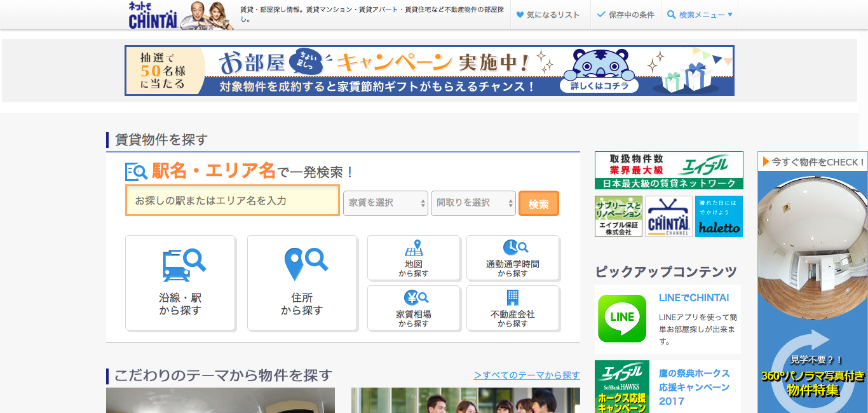Viewport: 868px width, 413px height.
Task: Click the こだわりのテーマから物件を探す heading
Action: tap(223, 376)
